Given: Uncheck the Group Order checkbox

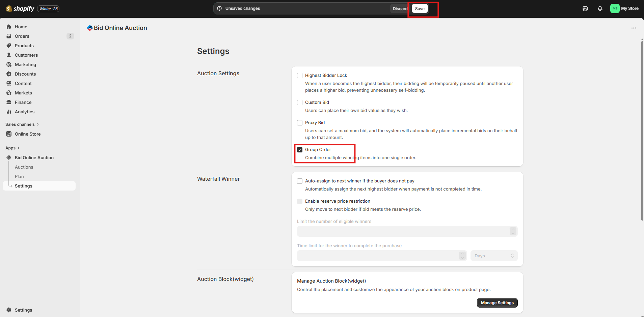Looking at the screenshot, I should click(x=300, y=150).
